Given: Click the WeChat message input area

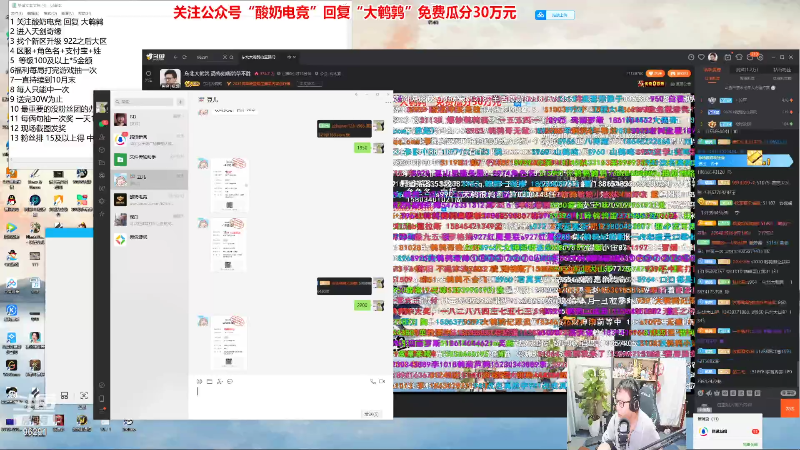Looking at the screenshot, I should [x=291, y=398].
